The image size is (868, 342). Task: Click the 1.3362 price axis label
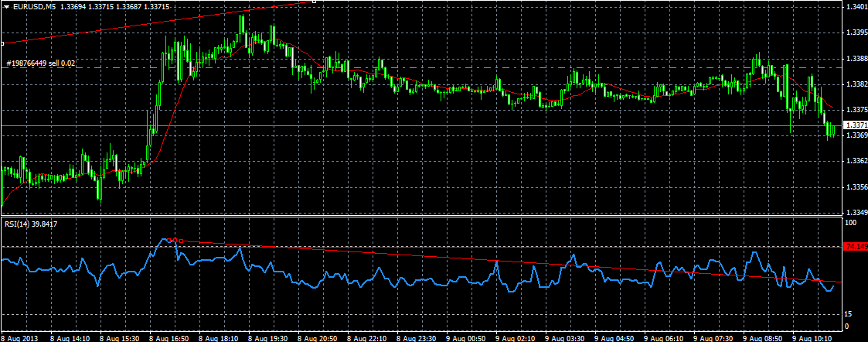tap(856, 161)
